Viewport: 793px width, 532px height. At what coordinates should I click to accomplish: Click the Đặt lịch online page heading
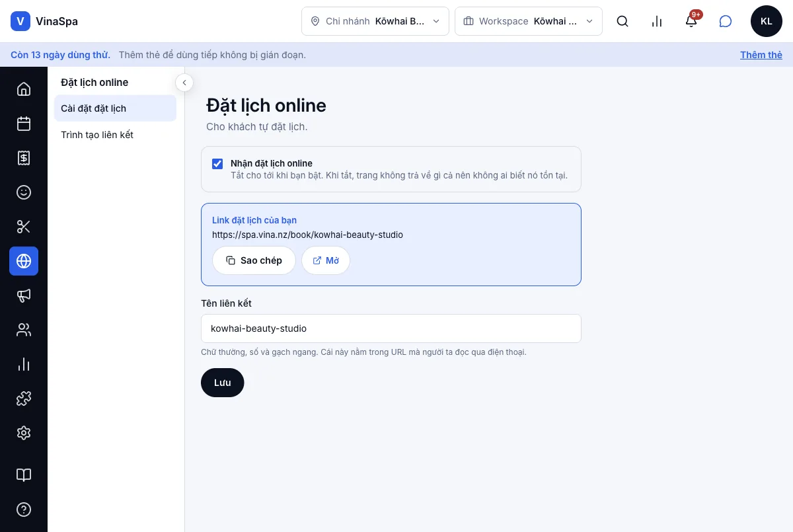point(266,106)
